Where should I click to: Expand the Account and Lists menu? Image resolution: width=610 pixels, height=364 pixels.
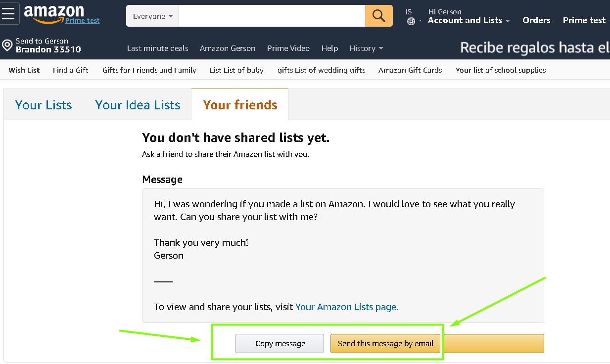point(469,20)
